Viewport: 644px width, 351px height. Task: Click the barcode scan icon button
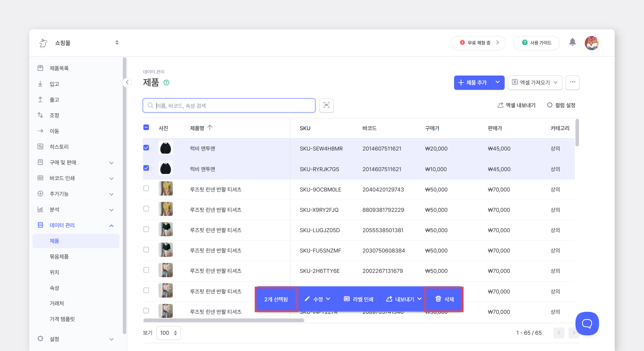[x=326, y=105]
